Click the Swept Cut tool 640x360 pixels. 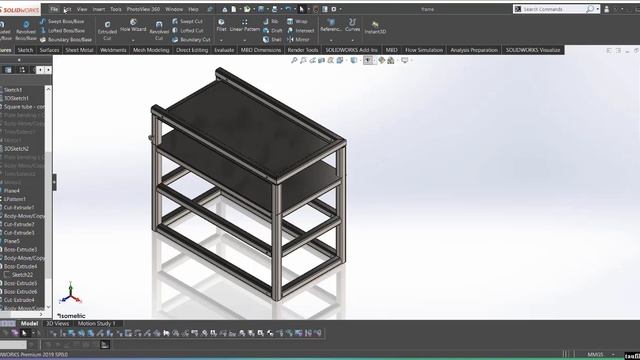[x=187, y=21]
